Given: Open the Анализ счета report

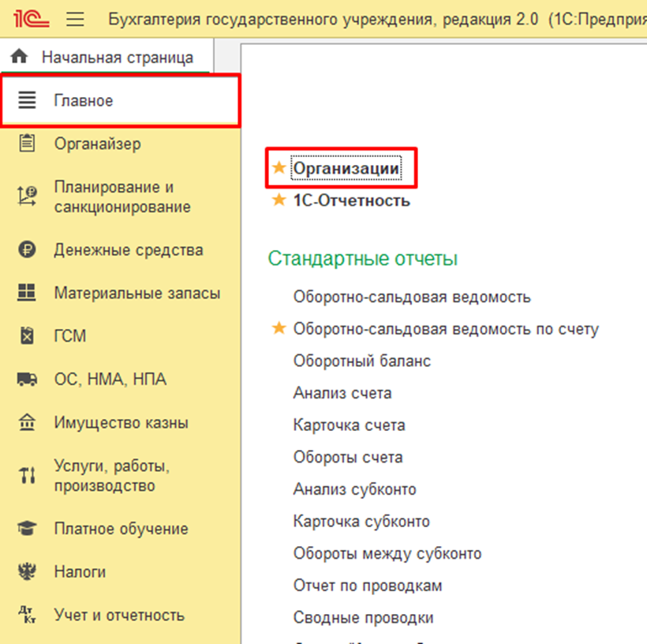Looking at the screenshot, I should pyautogui.click(x=342, y=393).
